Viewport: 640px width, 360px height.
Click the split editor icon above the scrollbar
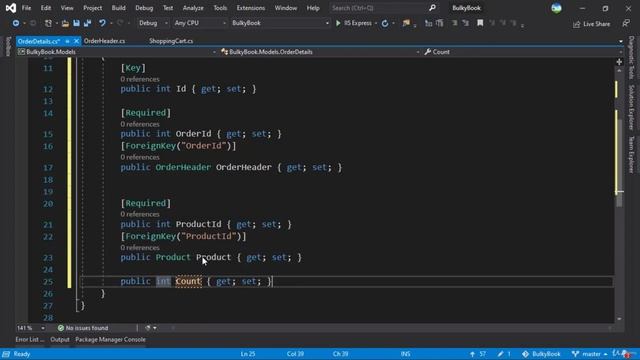coord(619,62)
